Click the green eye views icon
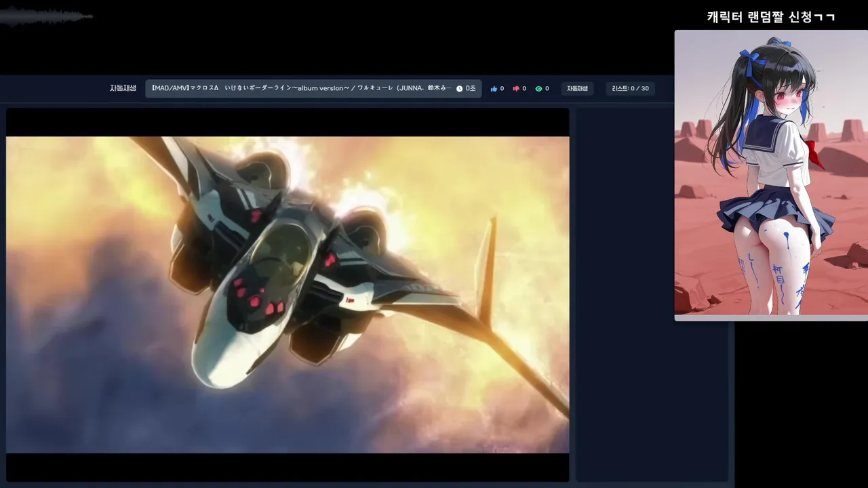This screenshot has height=488, width=868. (538, 89)
